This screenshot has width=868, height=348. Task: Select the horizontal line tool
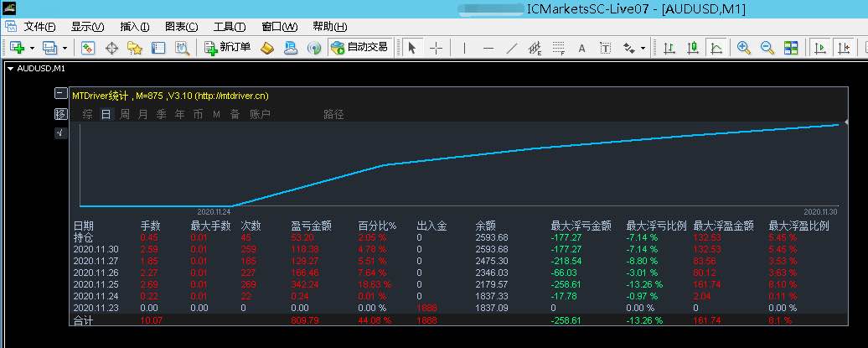pyautogui.click(x=488, y=48)
